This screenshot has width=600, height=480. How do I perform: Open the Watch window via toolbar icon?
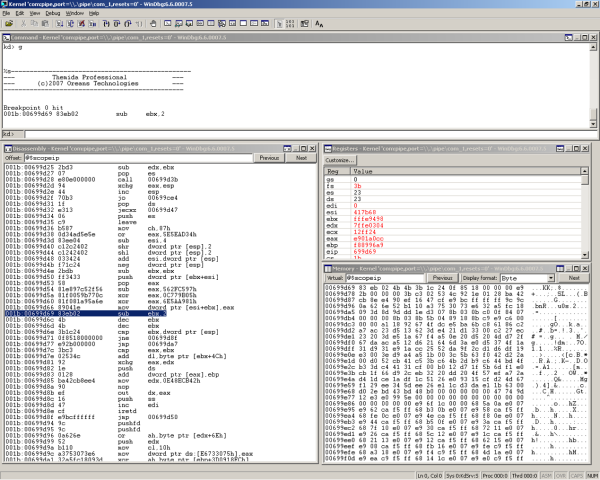point(178,24)
